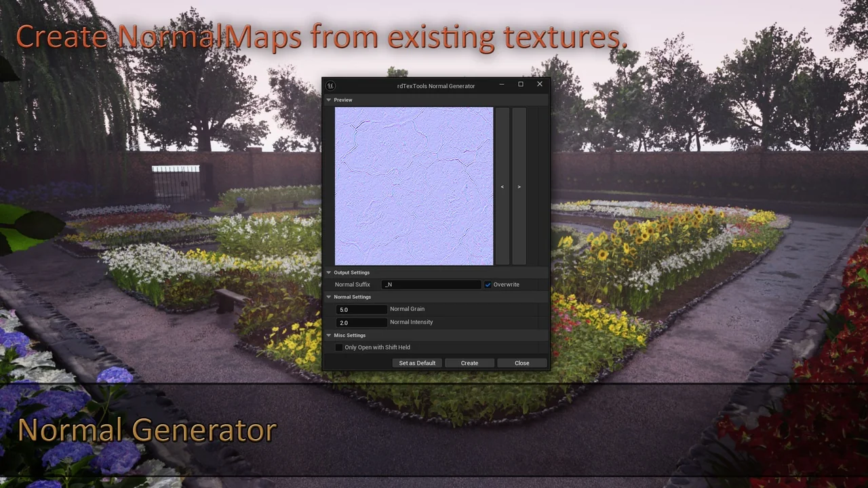Collapse the Normal Settings section
Viewport: 868px width, 488px height.
tap(329, 297)
